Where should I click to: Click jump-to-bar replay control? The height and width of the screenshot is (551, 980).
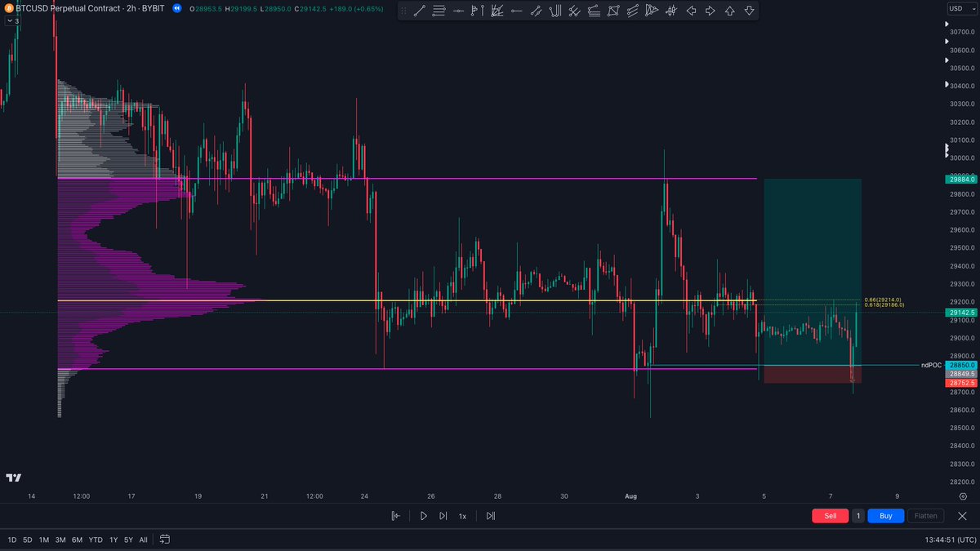[x=395, y=516]
